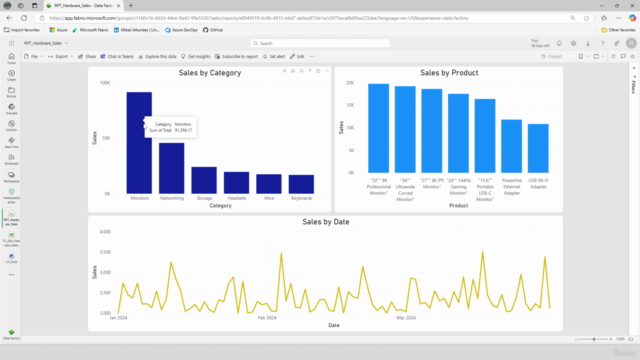Click the GitHub bookmark in favorites bar

213,30
